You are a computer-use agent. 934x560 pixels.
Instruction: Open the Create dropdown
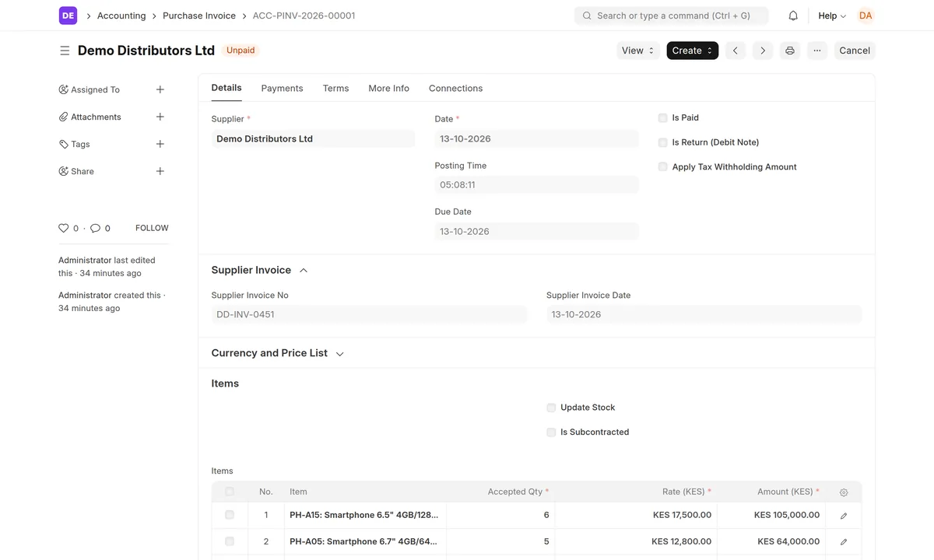click(692, 51)
